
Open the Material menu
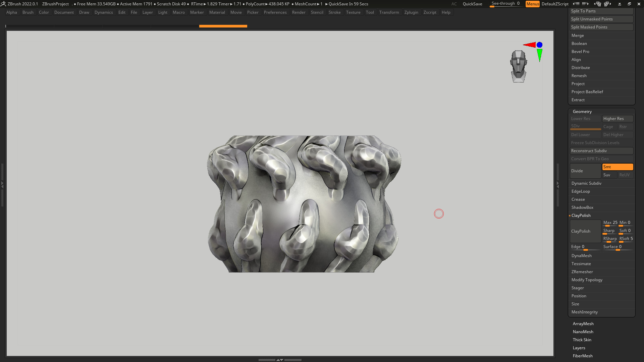coord(217,12)
